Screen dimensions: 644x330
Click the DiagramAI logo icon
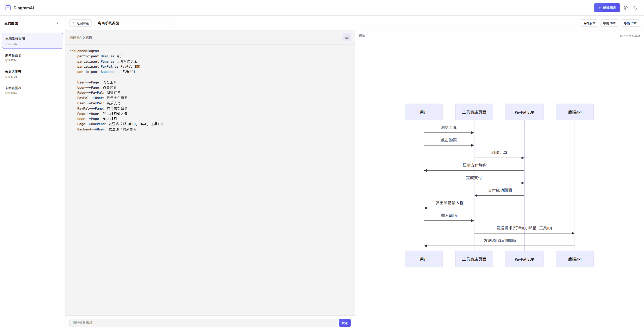8,8
